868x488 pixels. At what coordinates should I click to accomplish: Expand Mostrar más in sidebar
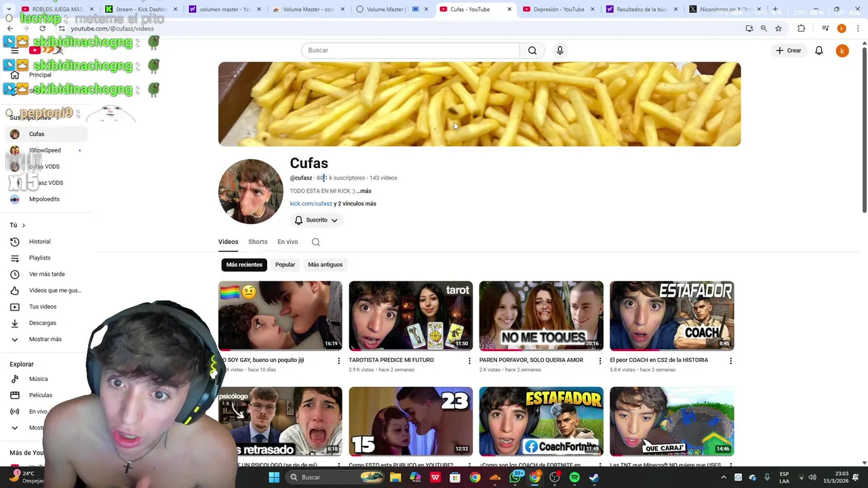[45, 340]
